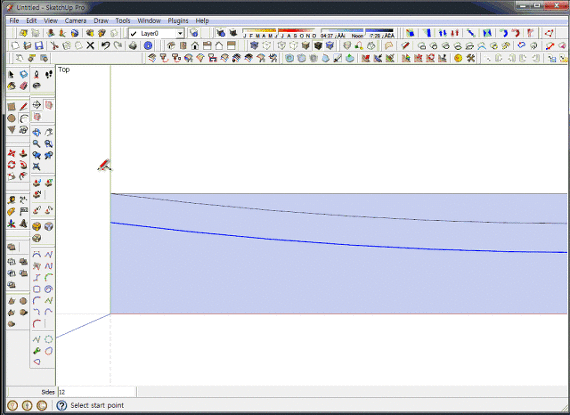The height and width of the screenshot is (415, 570).
Task: Pick the Paint Bucket tool
Action: [x=11, y=86]
